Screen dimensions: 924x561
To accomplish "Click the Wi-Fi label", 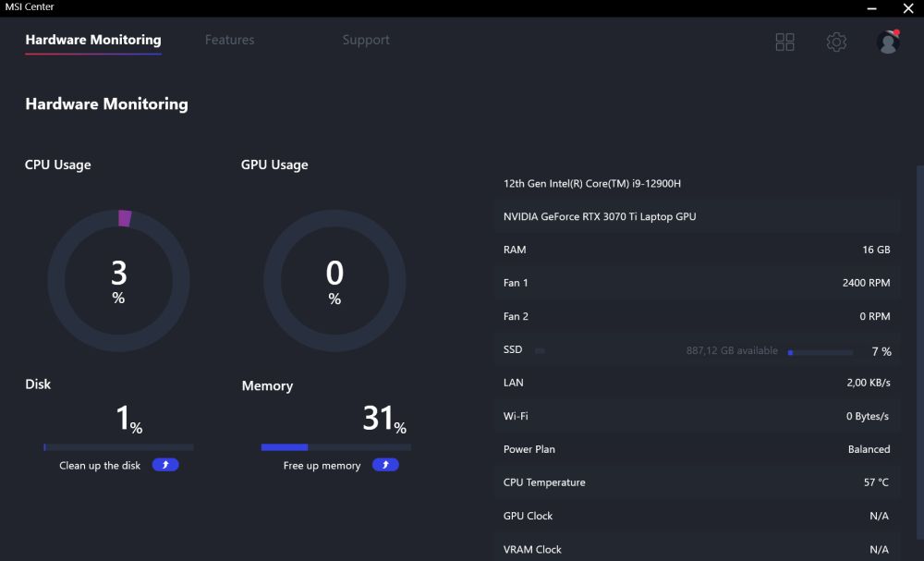I will (x=516, y=416).
